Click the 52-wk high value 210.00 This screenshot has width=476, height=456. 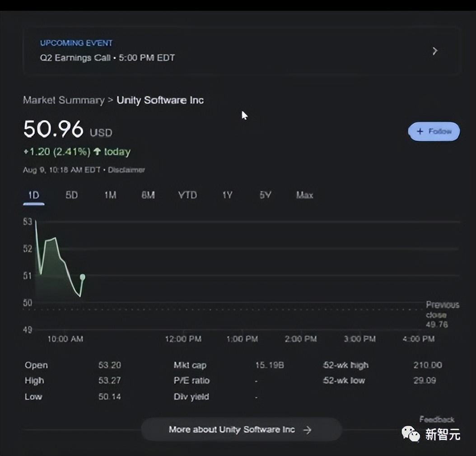(x=428, y=365)
